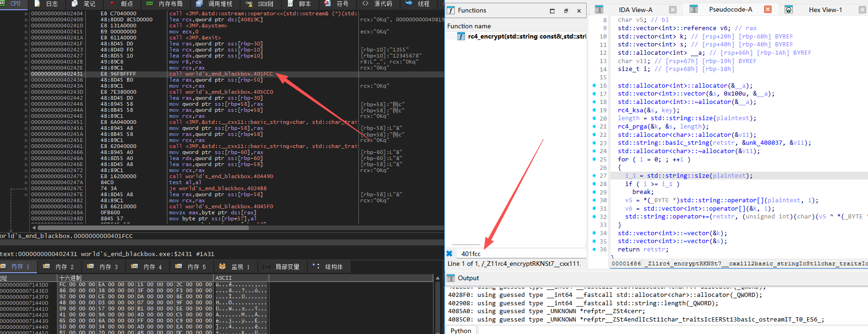Click the Hex View-1 tab icon
Image resolution: width=868 pixels, height=334 pixels.
(x=788, y=10)
